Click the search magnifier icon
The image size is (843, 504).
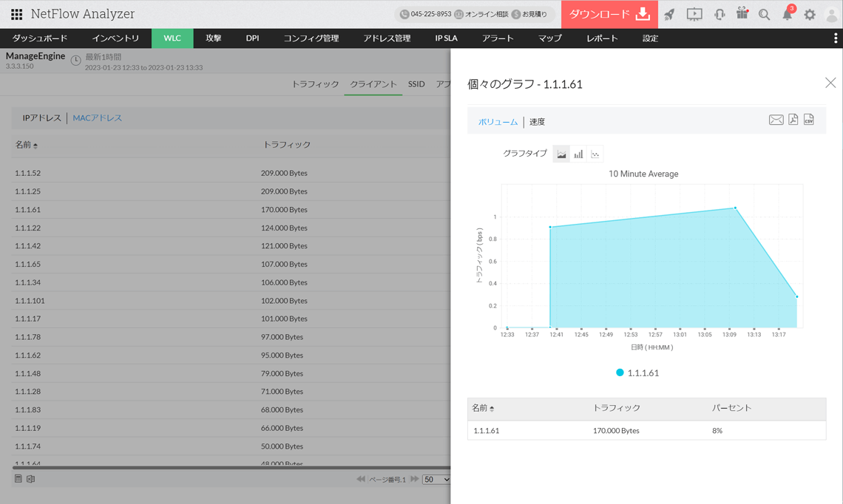pos(764,15)
